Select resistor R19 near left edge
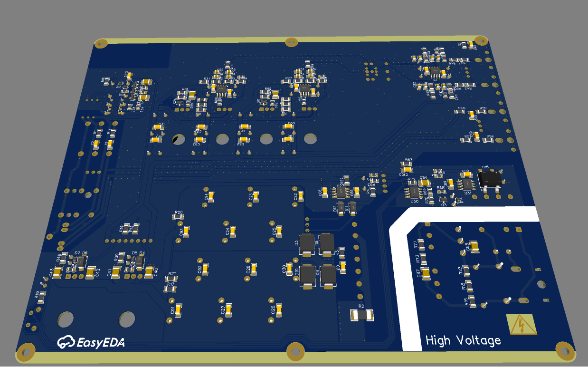This screenshot has width=588, height=367. tap(42, 297)
